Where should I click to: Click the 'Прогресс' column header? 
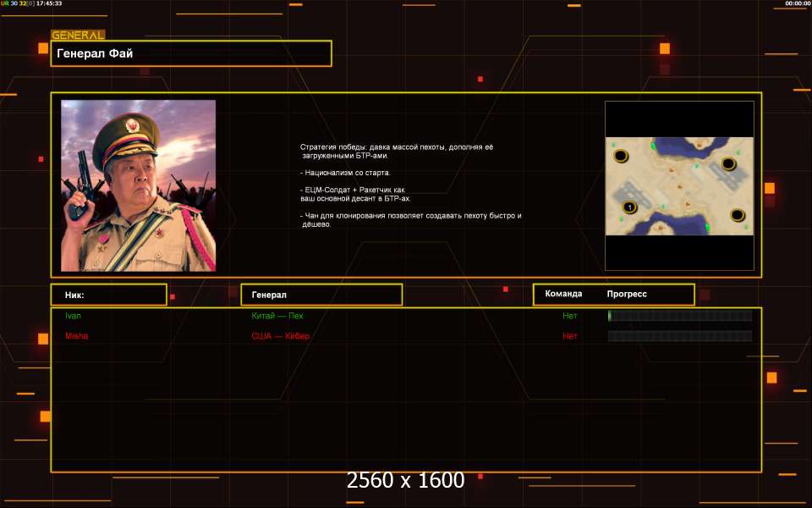[627, 294]
